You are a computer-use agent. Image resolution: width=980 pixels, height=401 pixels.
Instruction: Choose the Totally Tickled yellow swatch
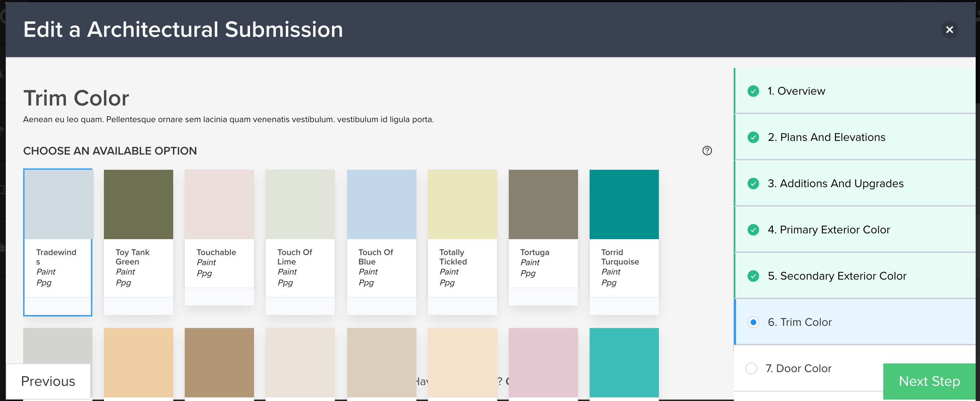462,204
